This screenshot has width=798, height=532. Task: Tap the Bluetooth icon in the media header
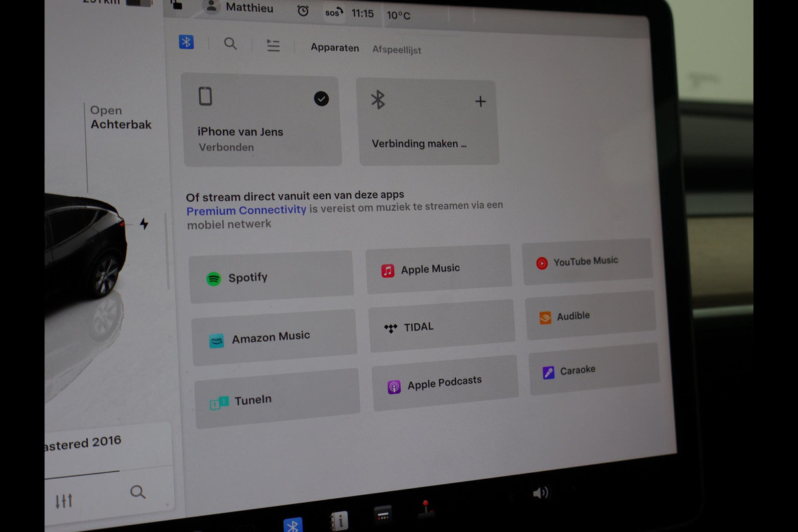[x=186, y=43]
